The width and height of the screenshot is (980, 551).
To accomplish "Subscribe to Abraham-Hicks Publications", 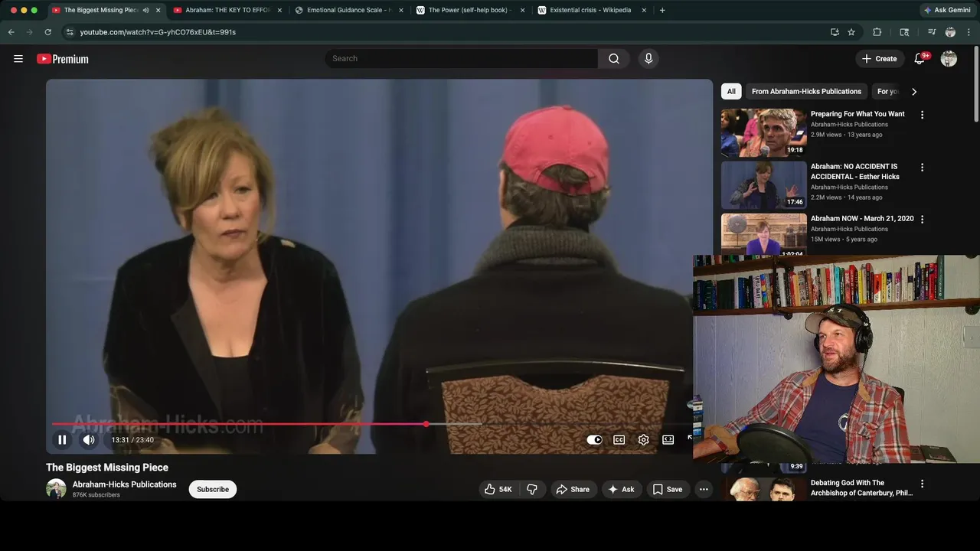I will point(213,490).
